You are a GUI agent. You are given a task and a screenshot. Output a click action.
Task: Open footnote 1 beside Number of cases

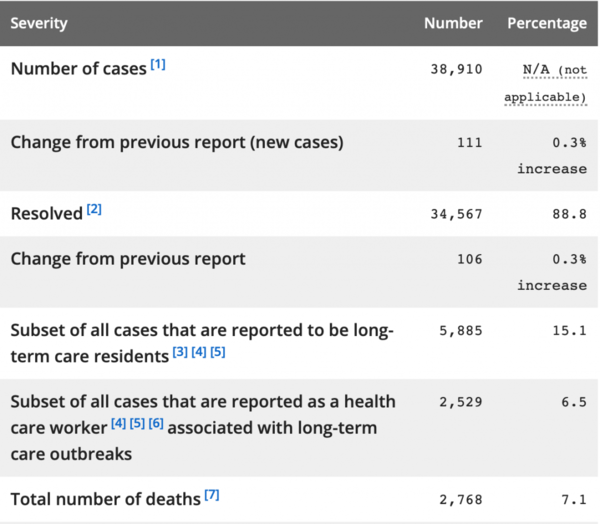[158, 65]
